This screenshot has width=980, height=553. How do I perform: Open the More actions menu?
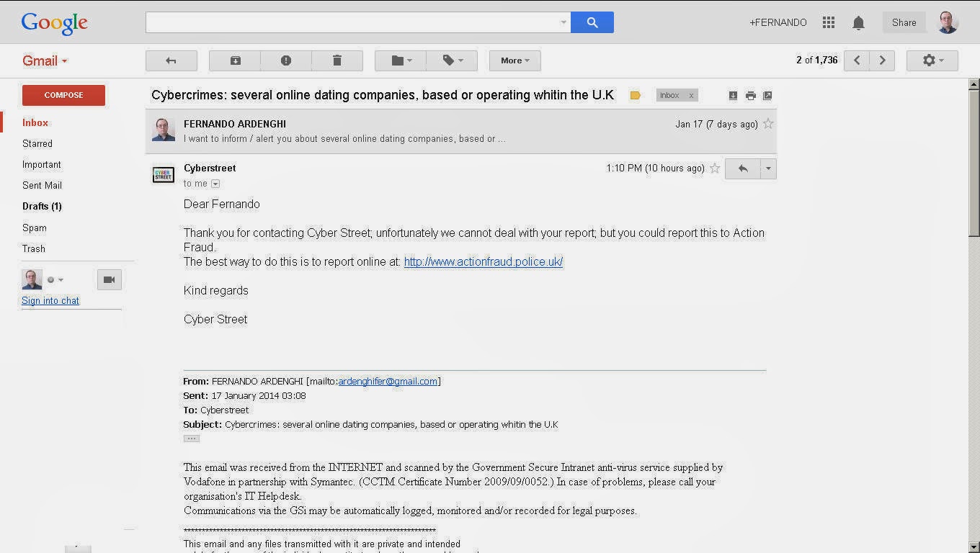pyautogui.click(x=515, y=60)
